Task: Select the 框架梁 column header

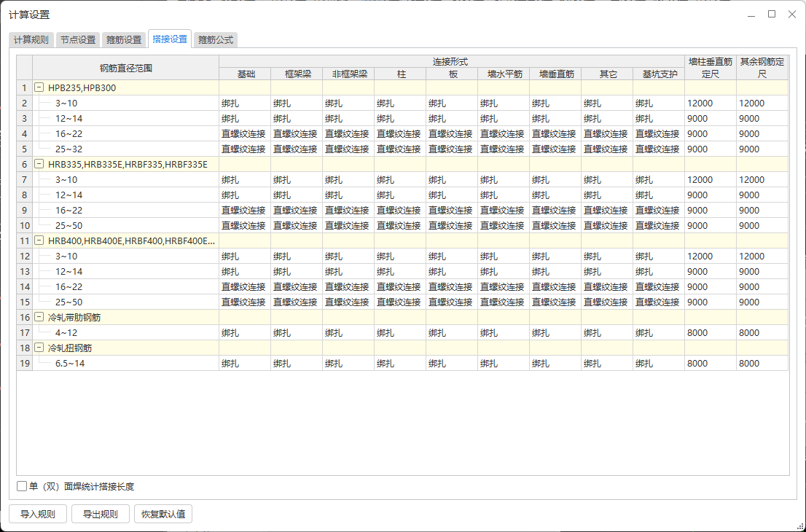Action: (297, 74)
